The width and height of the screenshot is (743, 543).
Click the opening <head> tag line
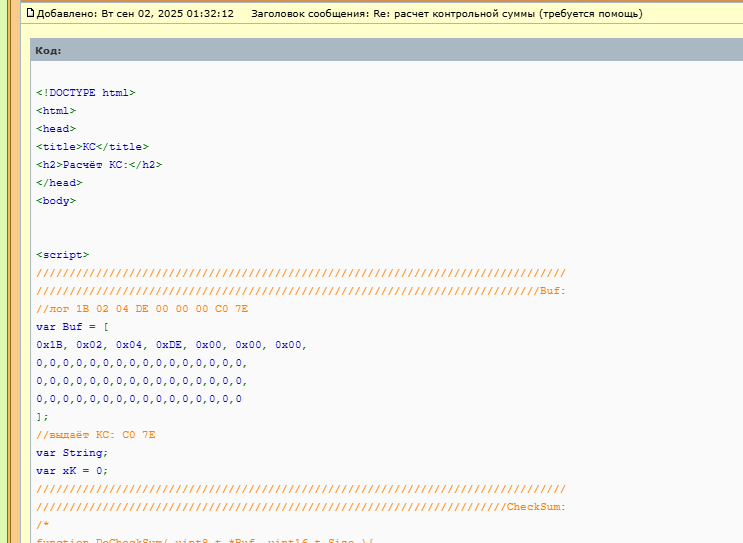pos(55,129)
